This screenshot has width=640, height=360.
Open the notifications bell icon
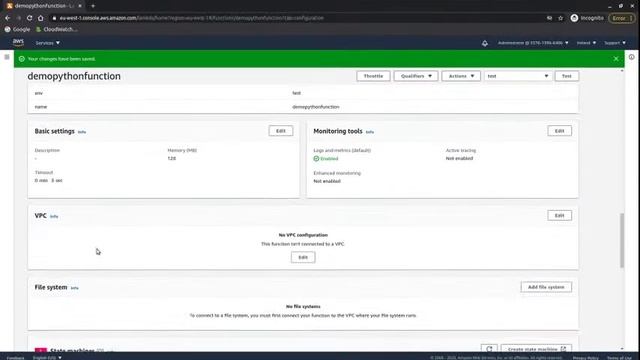484,43
